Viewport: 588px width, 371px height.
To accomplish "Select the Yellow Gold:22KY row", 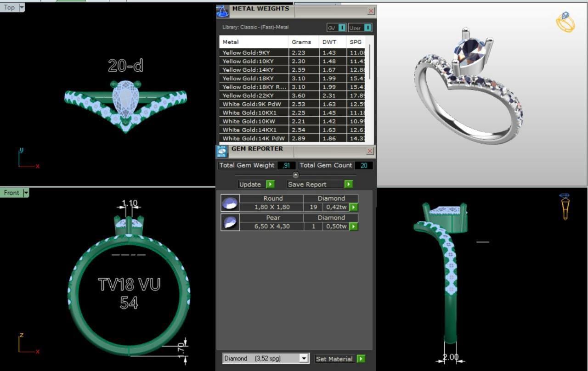I will point(292,96).
